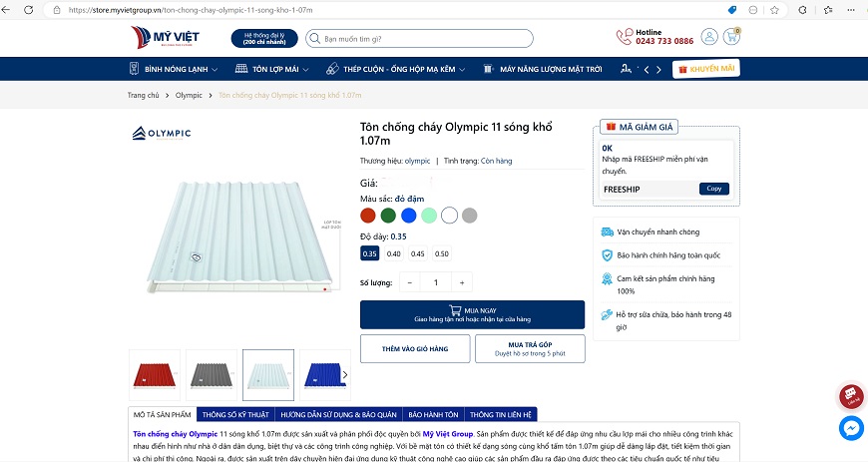Open browser settings three-dots menu
Screen dimensions: 868x462
click(851, 10)
